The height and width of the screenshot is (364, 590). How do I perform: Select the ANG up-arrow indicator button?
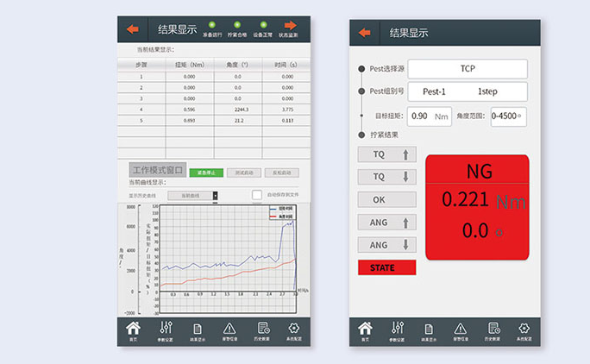pos(386,223)
